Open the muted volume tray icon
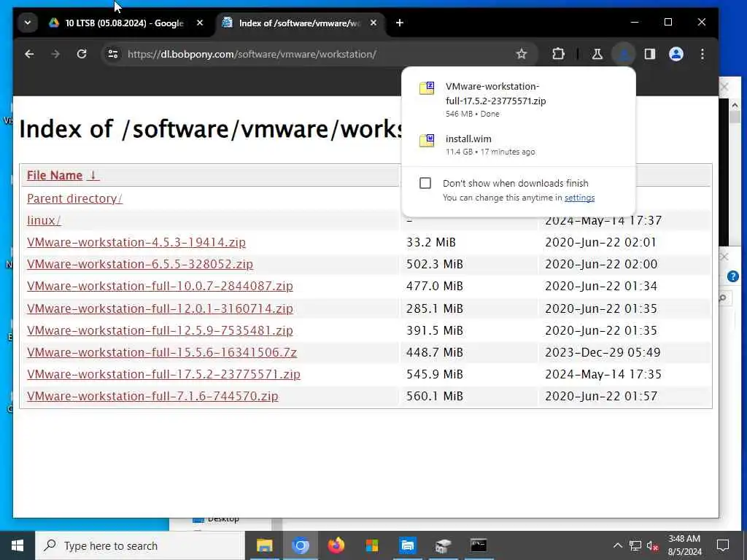The image size is (747, 560). tap(652, 545)
